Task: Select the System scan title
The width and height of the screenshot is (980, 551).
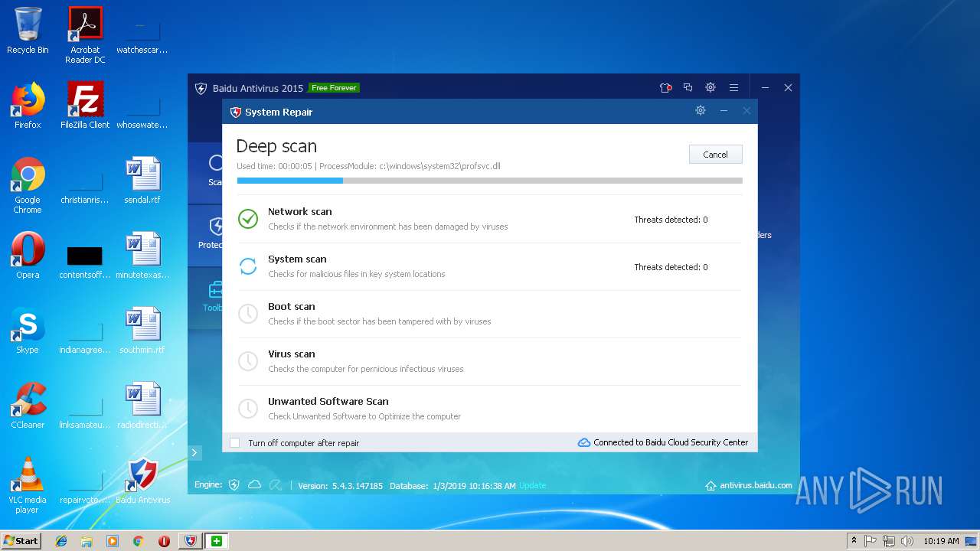Action: click(x=297, y=259)
